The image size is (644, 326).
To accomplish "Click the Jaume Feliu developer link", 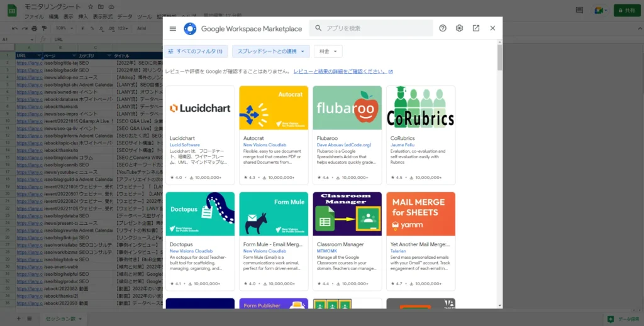I will (x=402, y=144).
